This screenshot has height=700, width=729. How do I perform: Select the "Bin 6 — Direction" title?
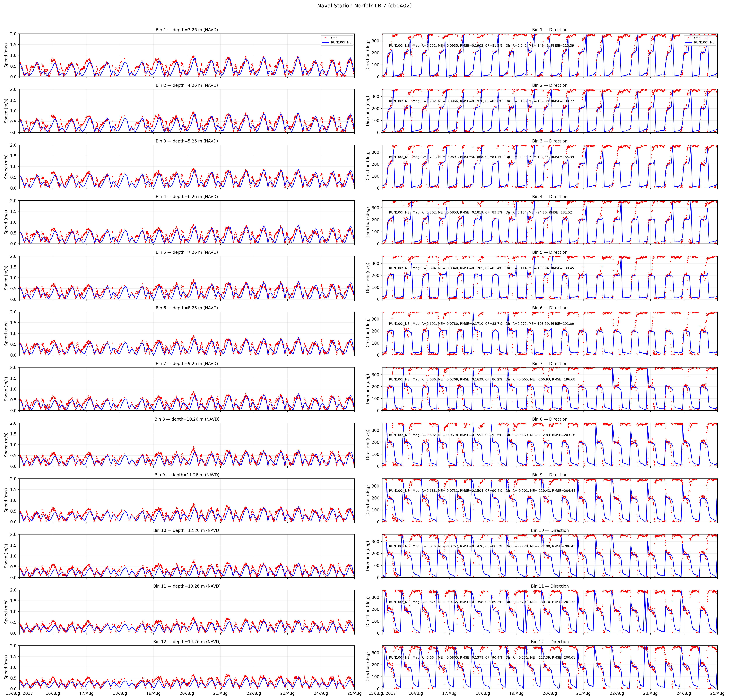tap(550, 308)
